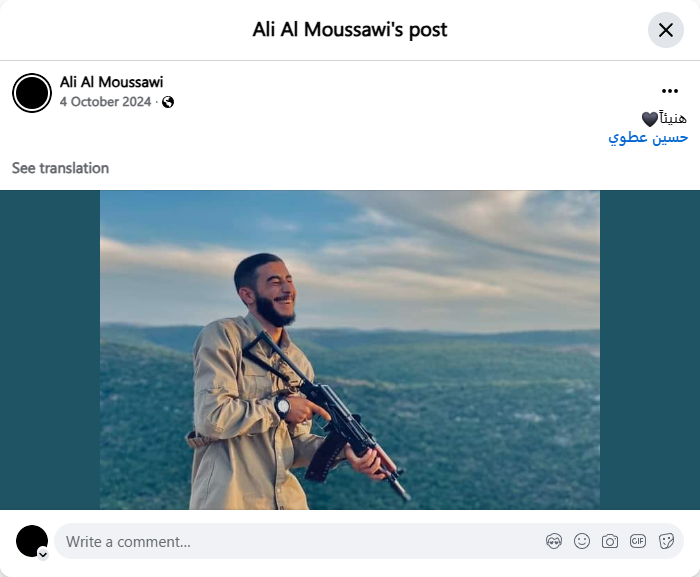Open the GIF picker for comment

tap(638, 541)
